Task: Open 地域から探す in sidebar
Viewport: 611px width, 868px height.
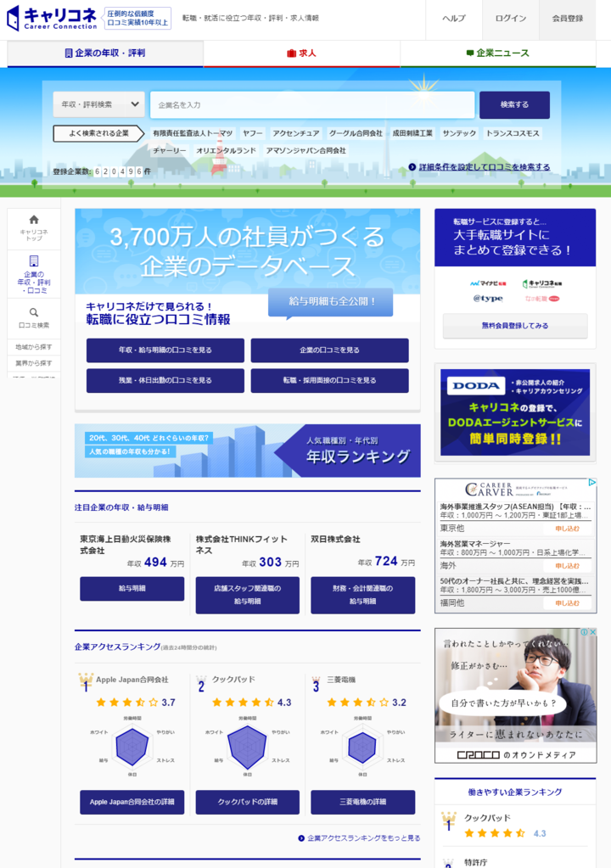Action: tap(34, 347)
